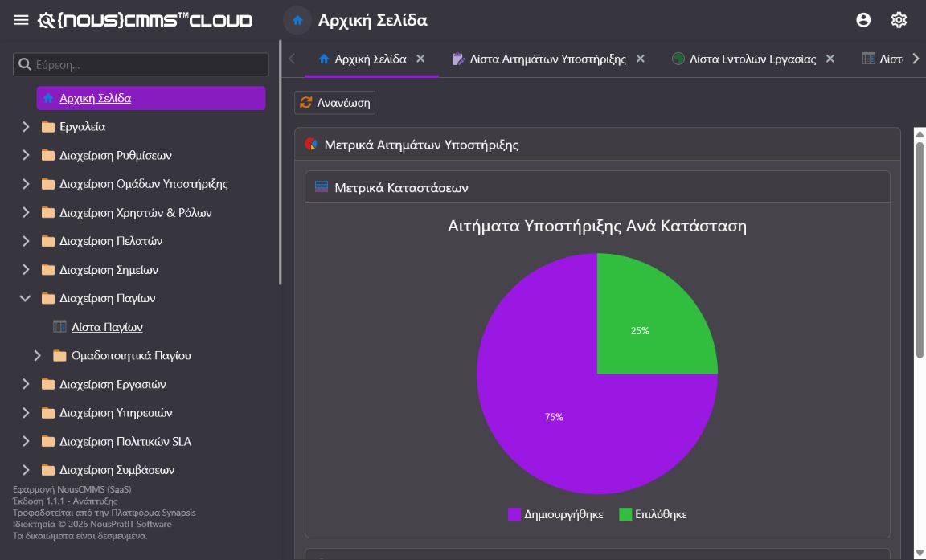
Task: Click the sidebar tree scrollbar
Action: click(280, 163)
